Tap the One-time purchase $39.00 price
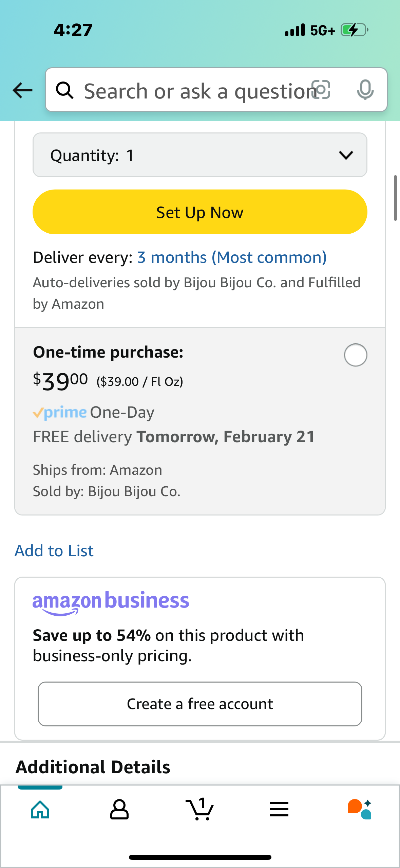 tap(60, 380)
